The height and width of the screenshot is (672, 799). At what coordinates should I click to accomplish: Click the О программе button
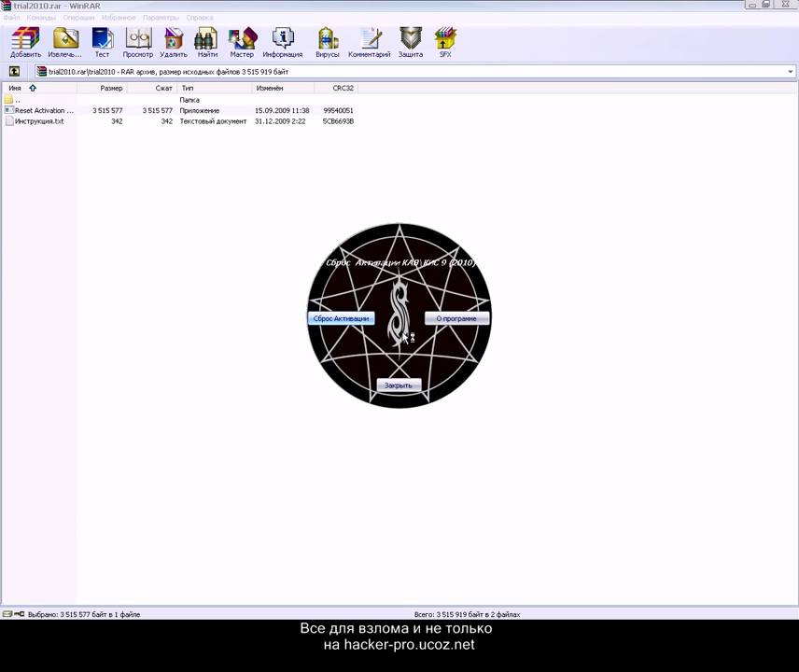coord(456,318)
